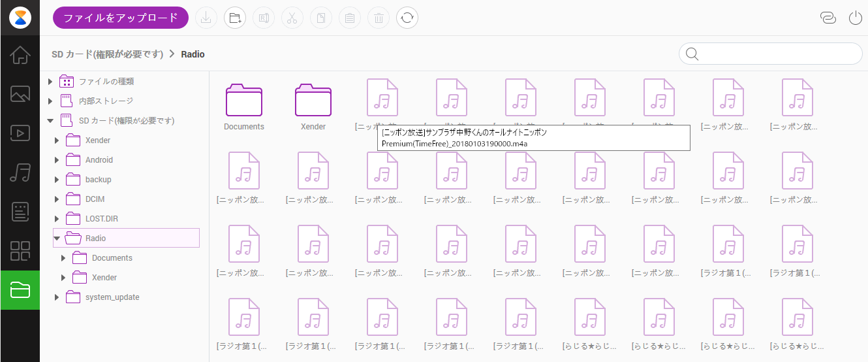Select the DCIM folder in tree
This screenshot has width=868, height=362.
coord(85,199)
